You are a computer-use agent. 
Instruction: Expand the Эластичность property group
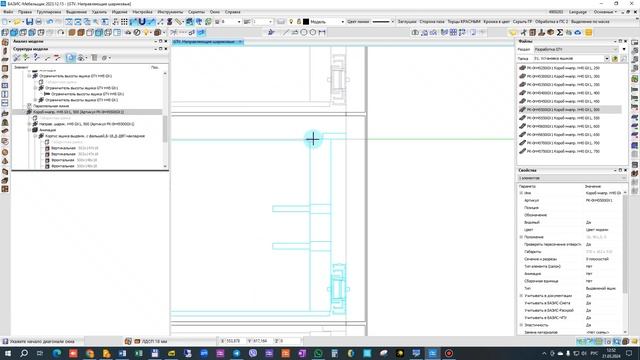tap(521, 325)
